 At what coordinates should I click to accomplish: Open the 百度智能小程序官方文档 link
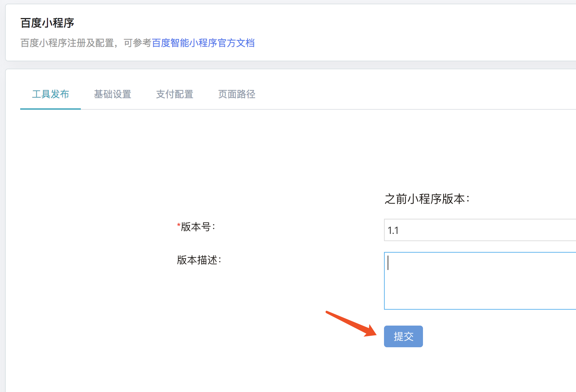pyautogui.click(x=203, y=43)
